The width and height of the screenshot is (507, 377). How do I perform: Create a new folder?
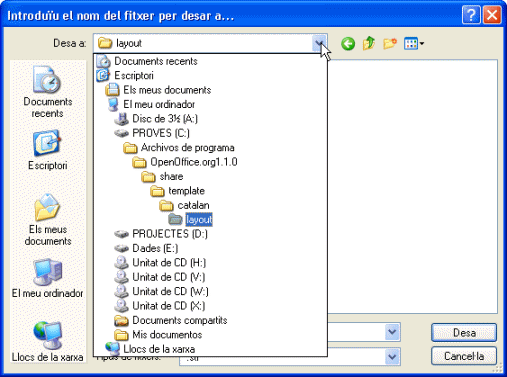[390, 44]
